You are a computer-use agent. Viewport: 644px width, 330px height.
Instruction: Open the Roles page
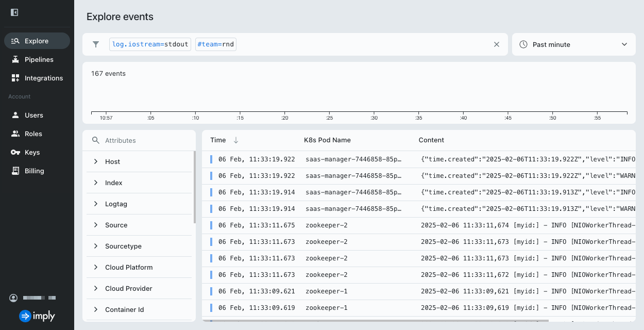click(37, 134)
